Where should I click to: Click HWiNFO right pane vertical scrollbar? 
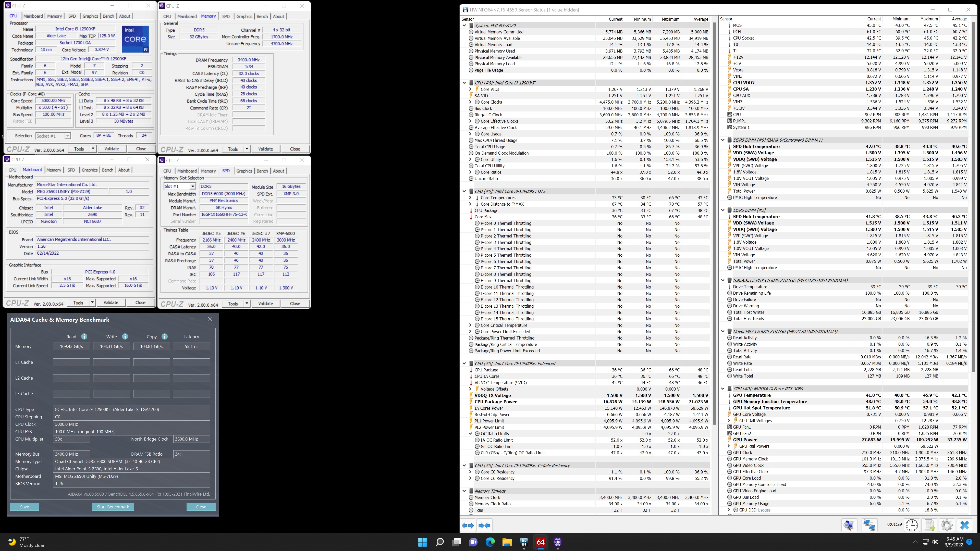pos(974,198)
